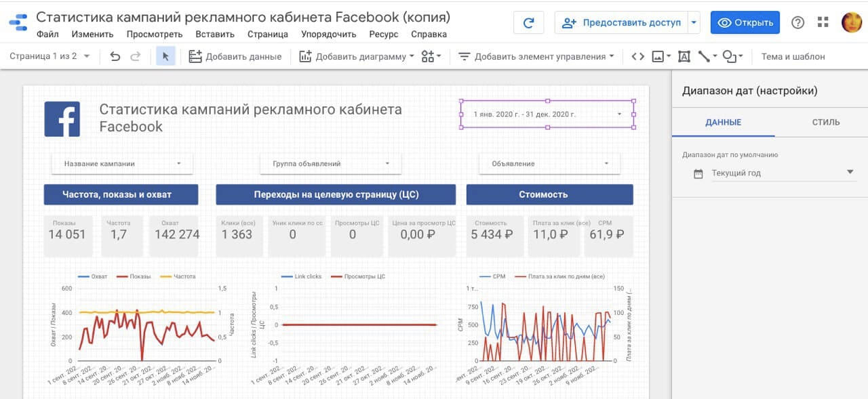The width and height of the screenshot is (868, 399).
Task: Click the redo arrow
Action: click(135, 56)
